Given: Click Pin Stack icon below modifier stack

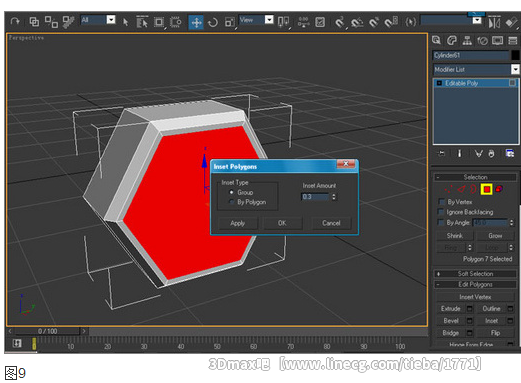Looking at the screenshot, I should (442, 153).
